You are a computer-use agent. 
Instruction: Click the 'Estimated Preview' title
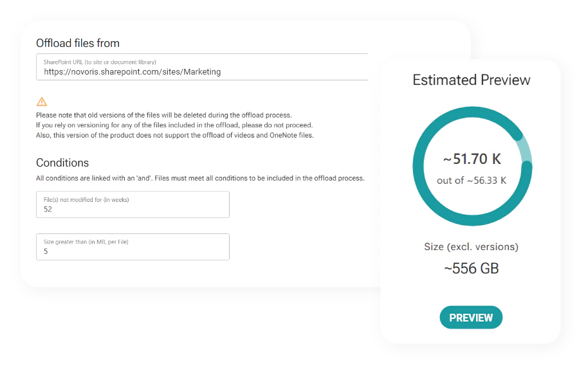click(x=472, y=80)
